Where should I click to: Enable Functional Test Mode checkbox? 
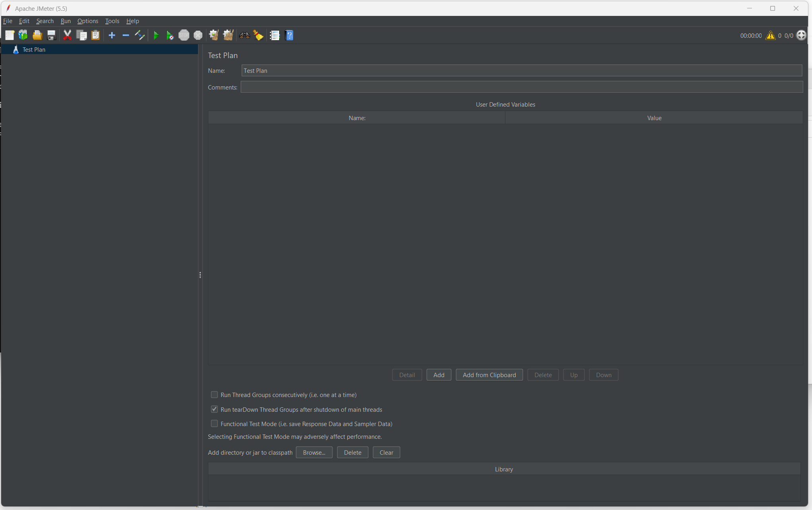[x=214, y=424]
